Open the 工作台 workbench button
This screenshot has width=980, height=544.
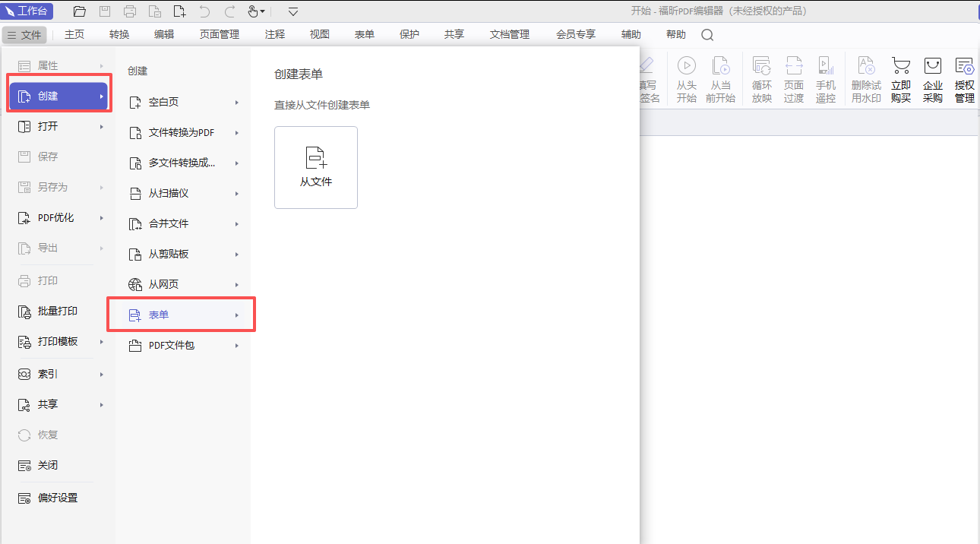(27, 11)
